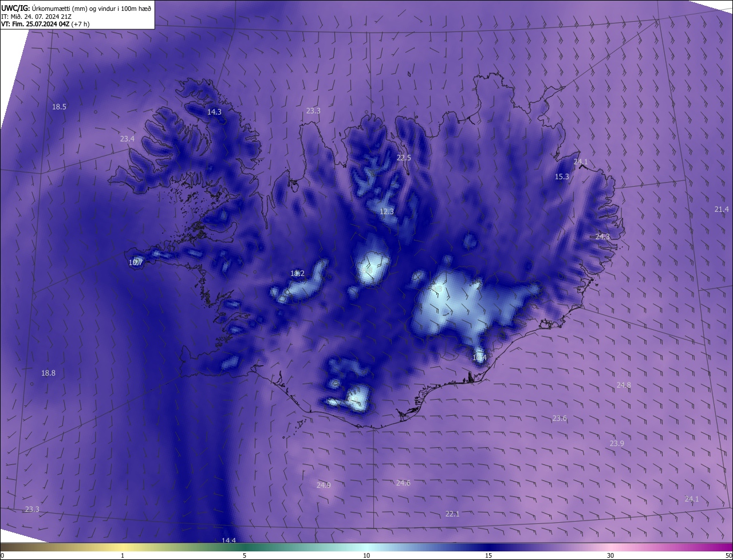The width and height of the screenshot is (733, 560).
Task: Click the 24.6 value label
Action: (403, 483)
